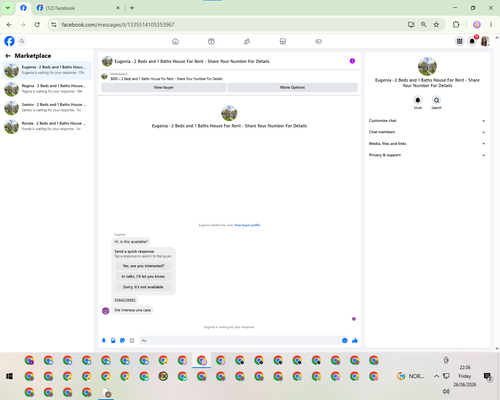The height and width of the screenshot is (400, 500).
Task: Click the phone number message bubble
Action: 125,300
